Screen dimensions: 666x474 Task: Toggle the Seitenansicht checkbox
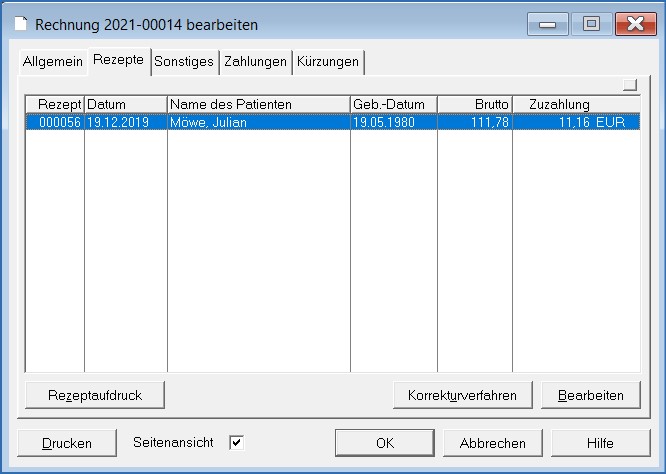pos(237,443)
